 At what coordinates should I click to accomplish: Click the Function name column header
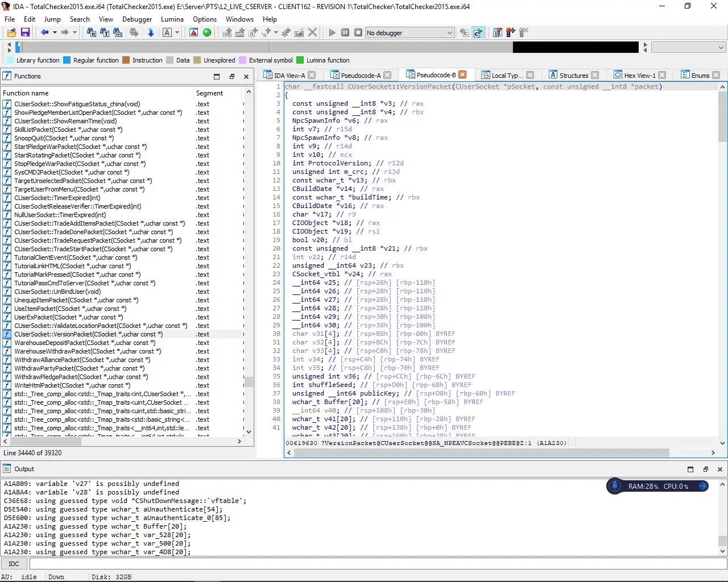click(97, 93)
